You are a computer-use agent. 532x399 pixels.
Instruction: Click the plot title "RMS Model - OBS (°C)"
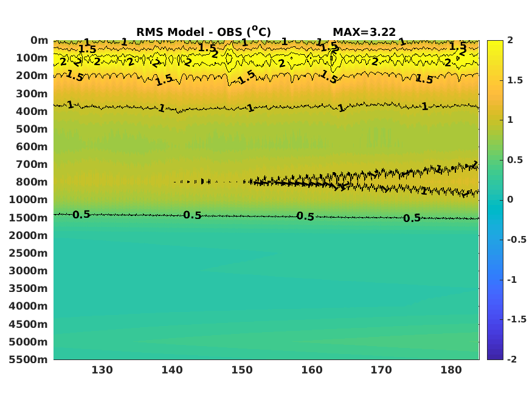pyautogui.click(x=204, y=32)
